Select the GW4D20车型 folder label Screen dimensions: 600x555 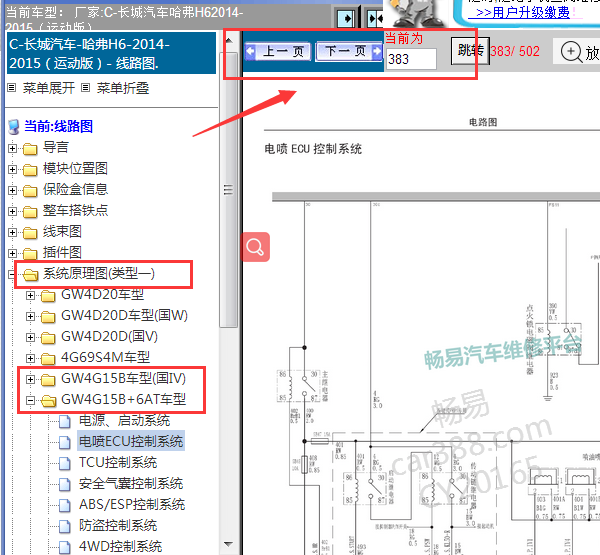coord(103,294)
